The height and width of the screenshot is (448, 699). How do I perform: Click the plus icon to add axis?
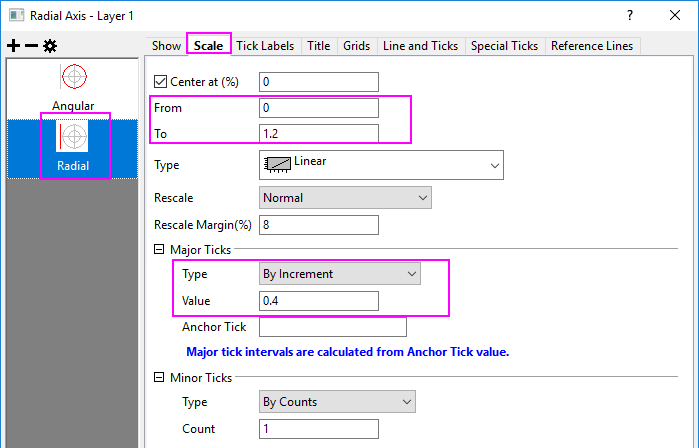tap(13, 46)
